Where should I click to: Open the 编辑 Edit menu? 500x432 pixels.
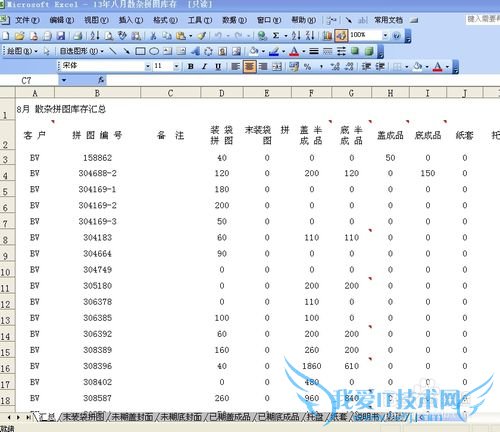(x=62, y=20)
